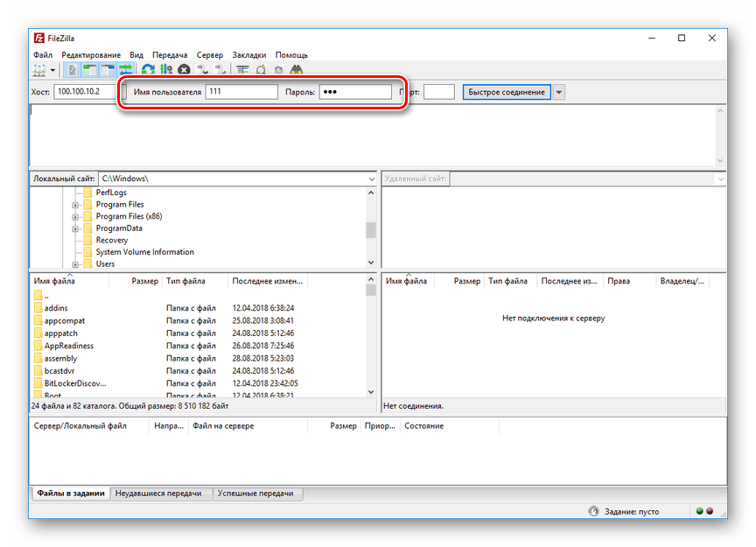The image size is (756, 547).
Task: Click the Быстрое соединение button
Action: coord(507,92)
